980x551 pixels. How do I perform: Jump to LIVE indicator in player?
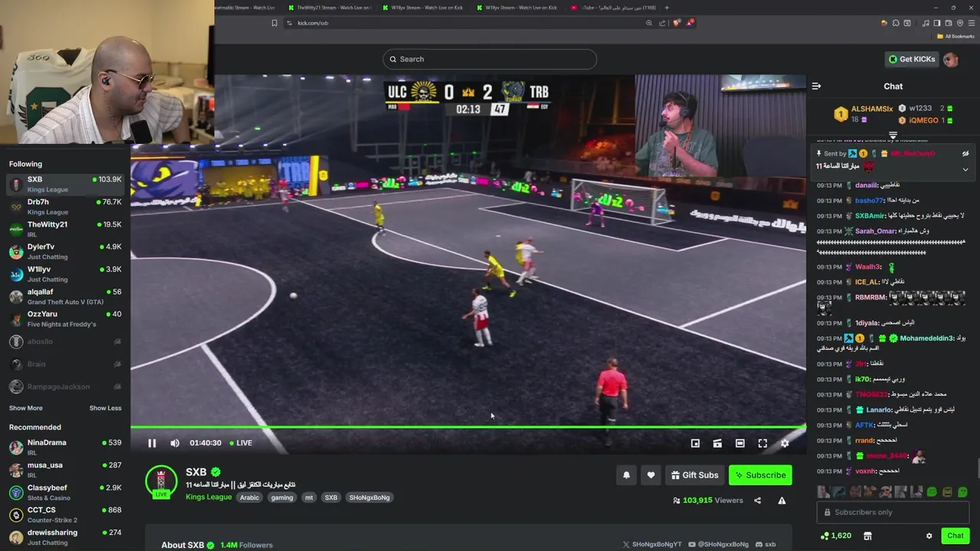click(x=240, y=443)
